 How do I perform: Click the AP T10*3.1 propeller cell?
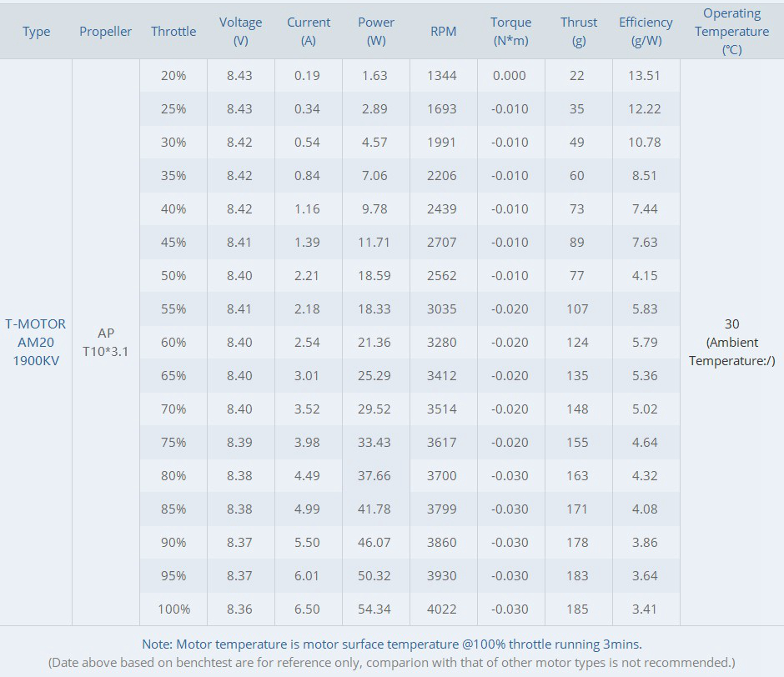(x=106, y=342)
